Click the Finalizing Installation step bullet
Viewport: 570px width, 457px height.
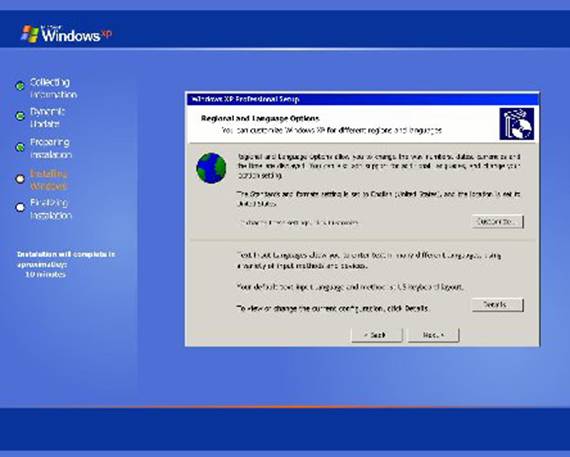pyautogui.click(x=20, y=207)
